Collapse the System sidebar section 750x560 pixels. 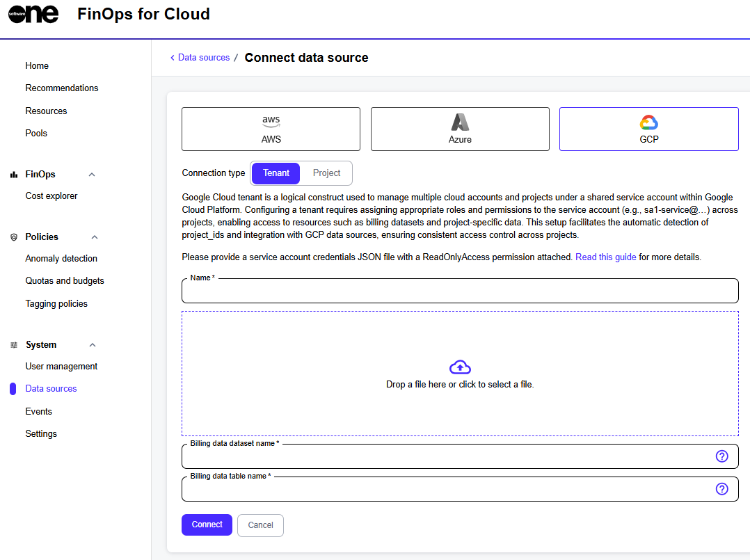coord(93,345)
